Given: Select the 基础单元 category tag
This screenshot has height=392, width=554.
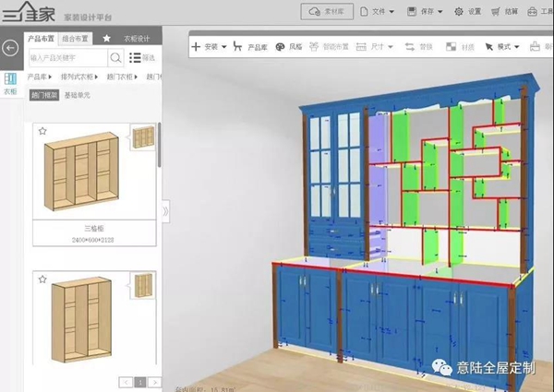Looking at the screenshot, I should click(77, 95).
